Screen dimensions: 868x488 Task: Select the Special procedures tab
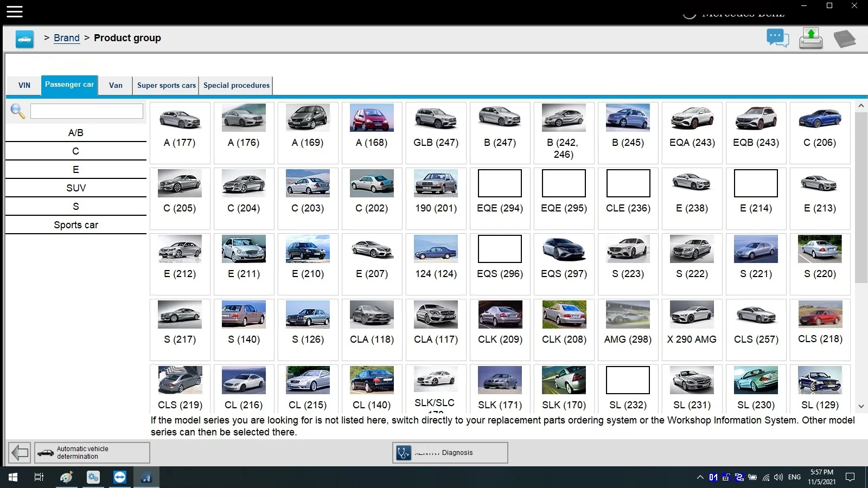pyautogui.click(x=236, y=86)
